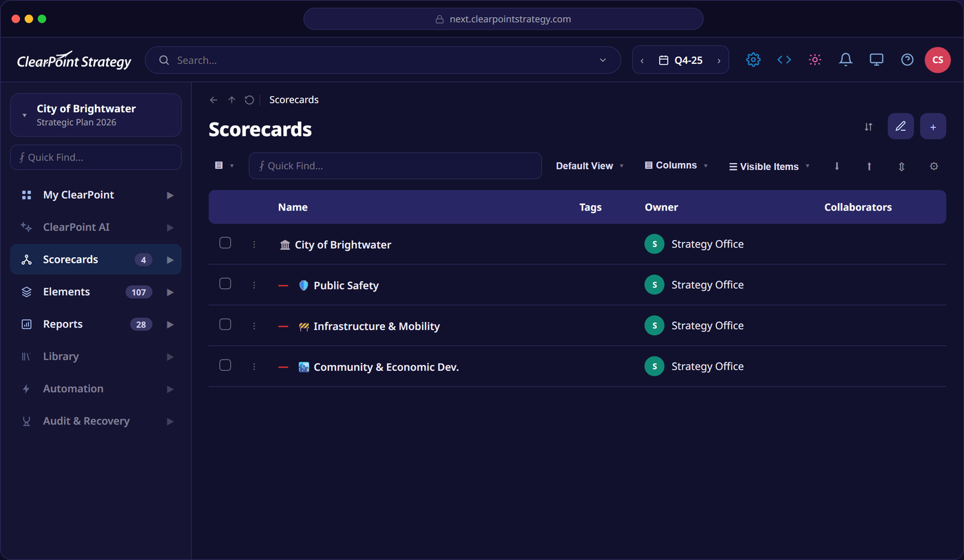
Task: Open the City of Brightwater account selector
Action: coord(96,115)
